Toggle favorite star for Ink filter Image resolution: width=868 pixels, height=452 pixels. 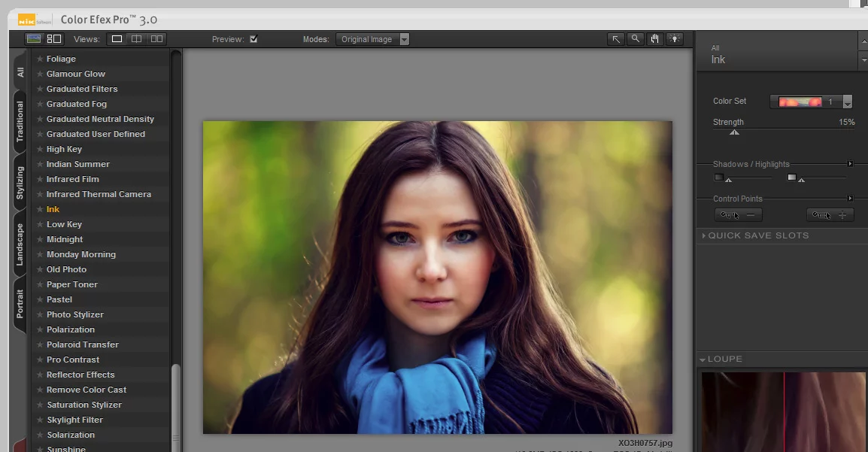(x=40, y=209)
